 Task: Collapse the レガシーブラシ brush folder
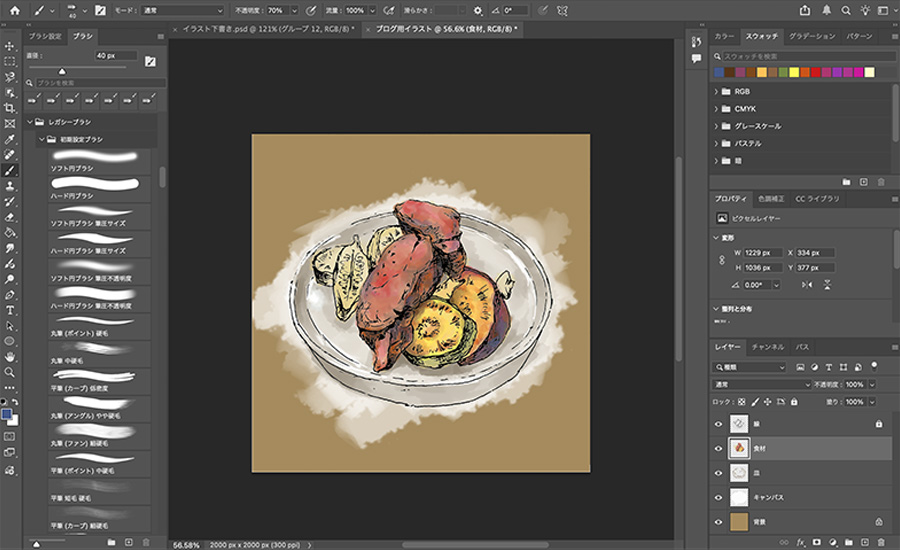(x=31, y=121)
